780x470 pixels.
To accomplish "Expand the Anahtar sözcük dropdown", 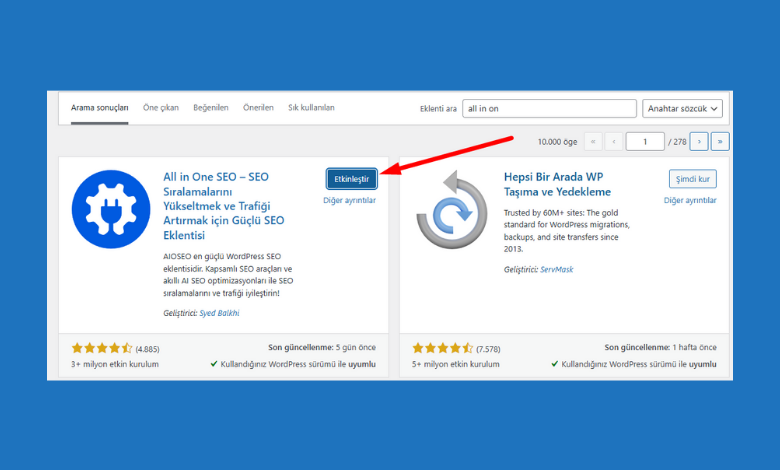I will (682, 108).
